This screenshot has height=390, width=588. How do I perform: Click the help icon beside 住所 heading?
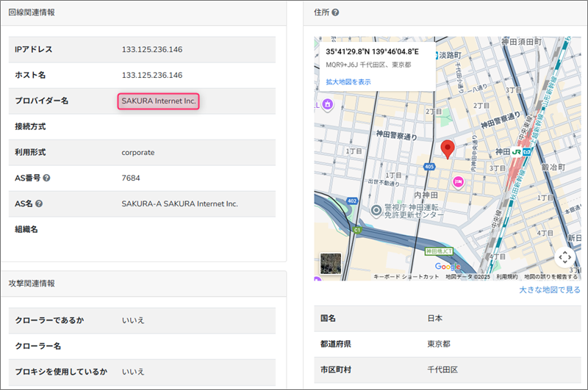(x=335, y=12)
